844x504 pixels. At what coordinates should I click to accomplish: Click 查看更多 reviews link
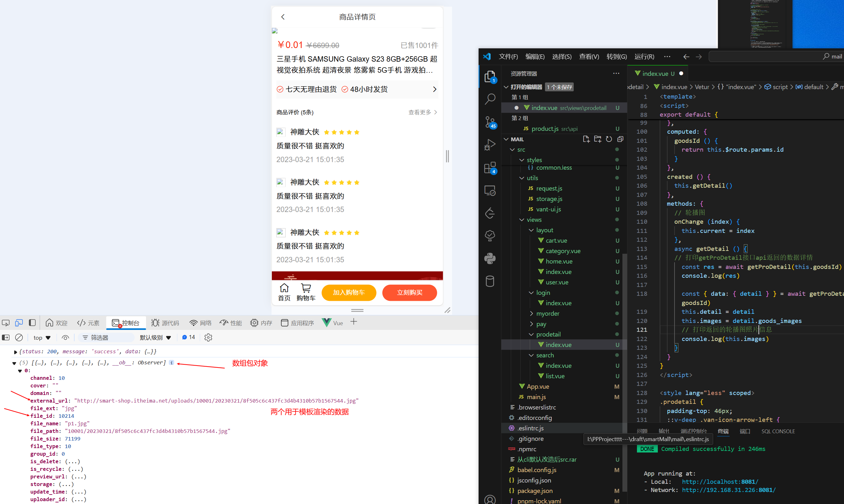tap(423, 112)
